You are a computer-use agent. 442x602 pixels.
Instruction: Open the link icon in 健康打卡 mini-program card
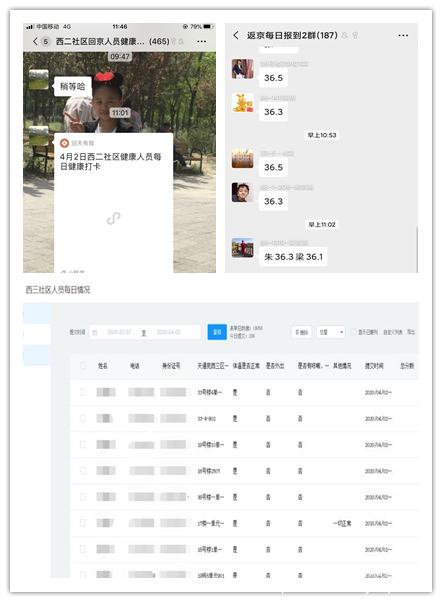tap(114, 218)
